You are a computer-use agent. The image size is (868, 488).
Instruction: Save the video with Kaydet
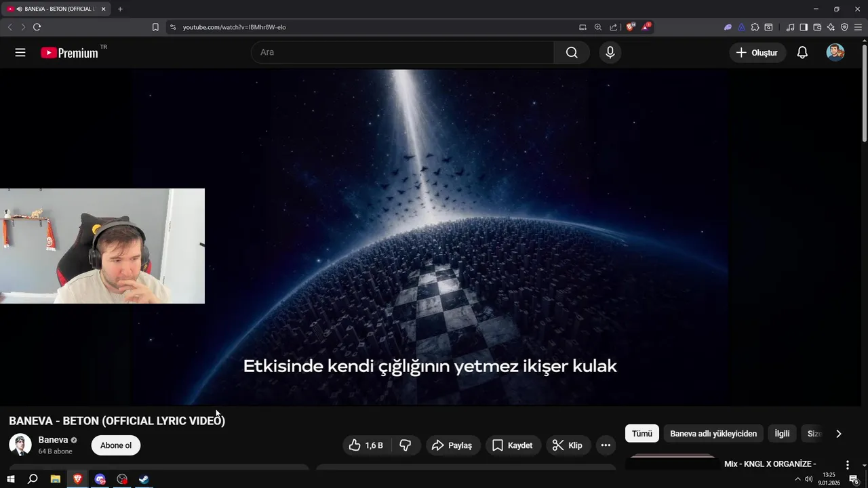(513, 445)
